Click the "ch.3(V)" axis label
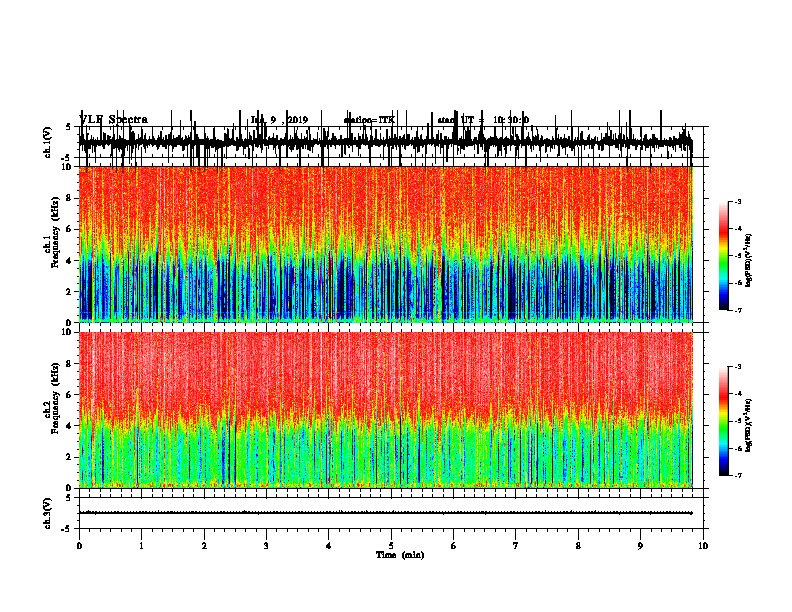The width and height of the screenshot is (792, 612). pos(47,514)
